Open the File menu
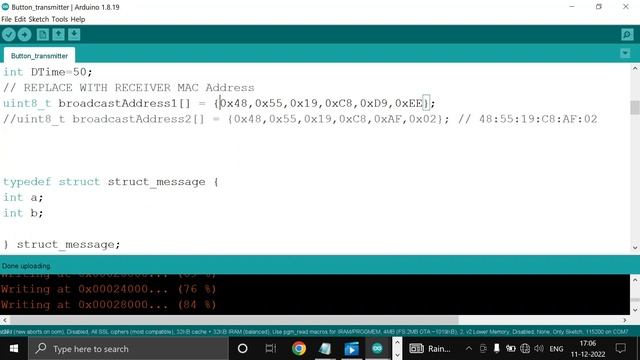Screen dimensions: 640x360 (6, 19)
